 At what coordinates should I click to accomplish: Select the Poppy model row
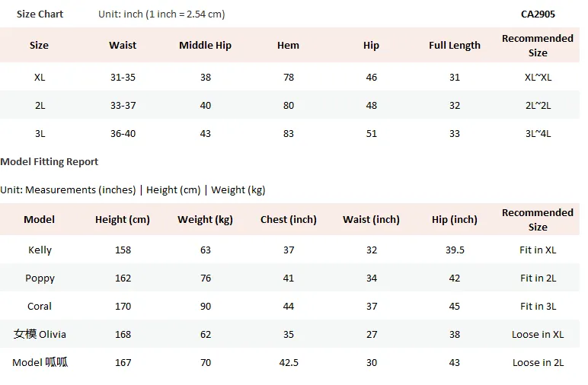289,278
